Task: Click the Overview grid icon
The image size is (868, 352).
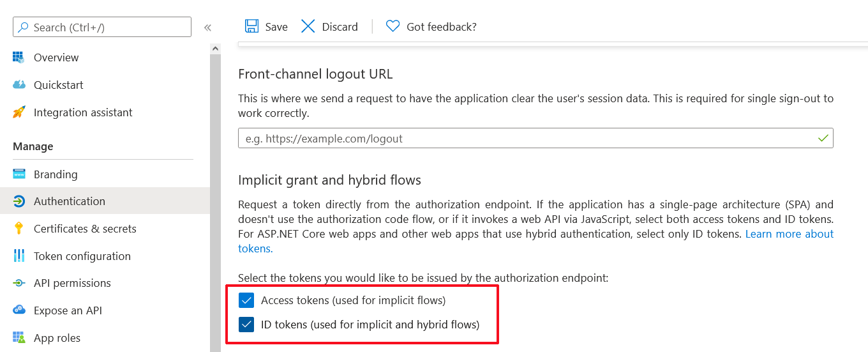Action: 19,57
